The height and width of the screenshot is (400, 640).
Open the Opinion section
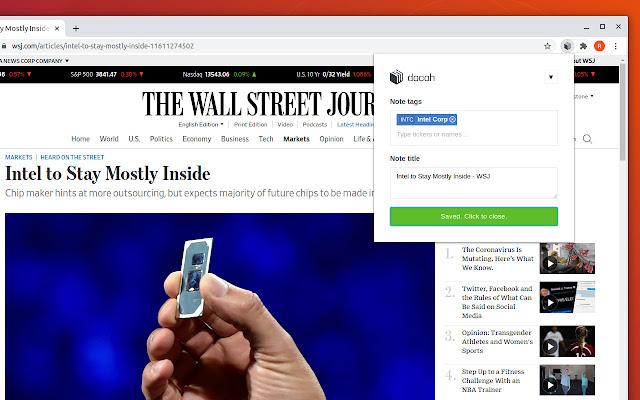click(x=331, y=139)
